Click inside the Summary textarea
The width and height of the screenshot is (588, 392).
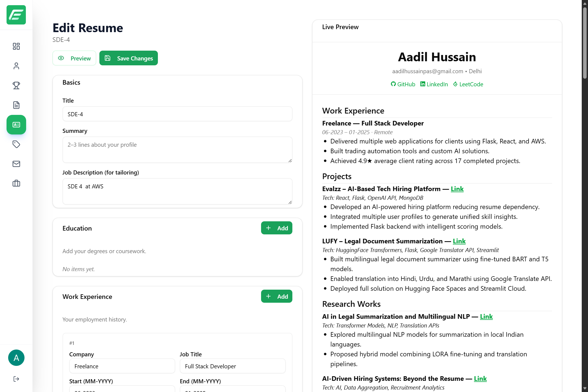(177, 150)
